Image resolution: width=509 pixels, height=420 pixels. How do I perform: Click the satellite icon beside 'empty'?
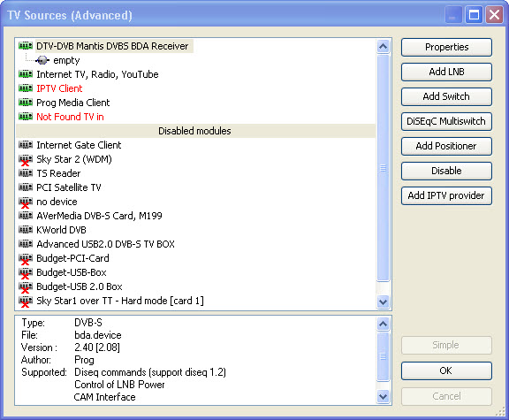42,60
